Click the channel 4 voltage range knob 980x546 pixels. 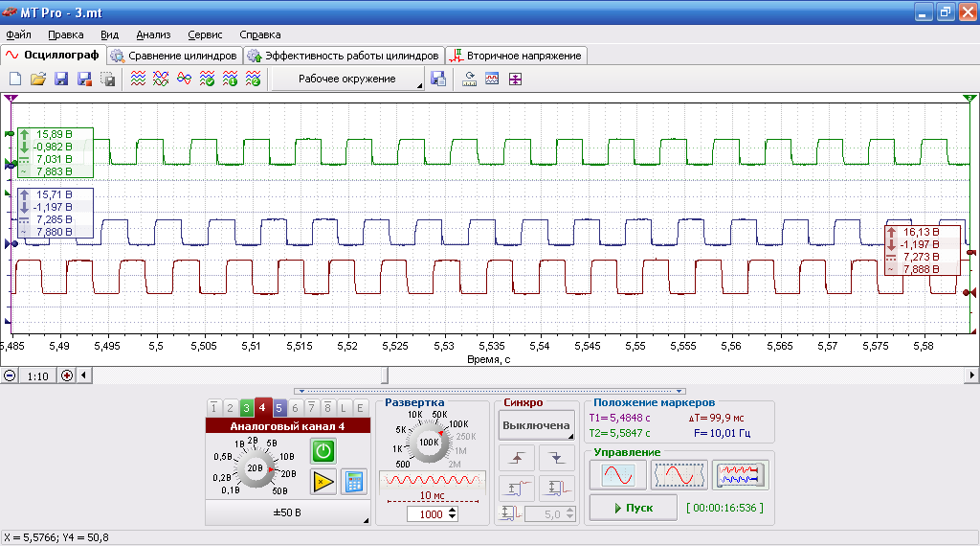tap(255, 468)
